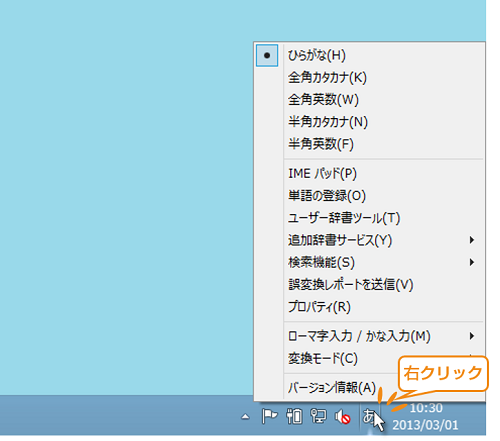Switch to 全角カタカナ(K) input mode
This screenshot has height=441, width=500.
point(369,77)
